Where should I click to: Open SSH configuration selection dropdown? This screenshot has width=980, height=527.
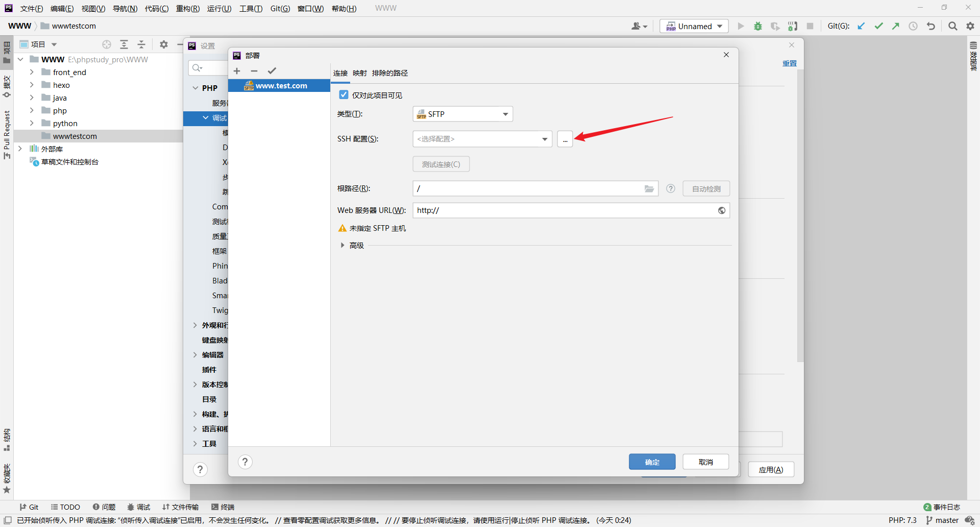482,139
